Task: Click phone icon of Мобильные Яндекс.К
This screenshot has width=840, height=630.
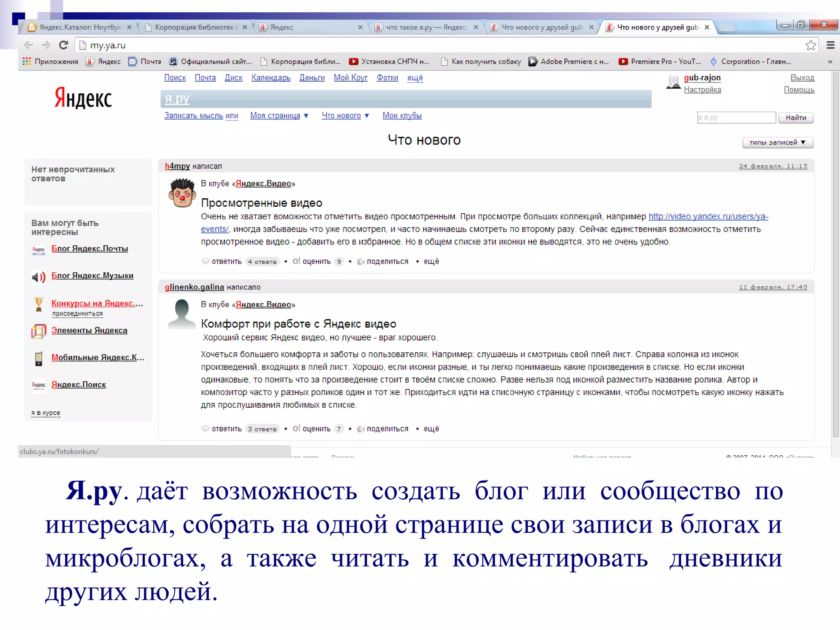Action: click(x=39, y=358)
